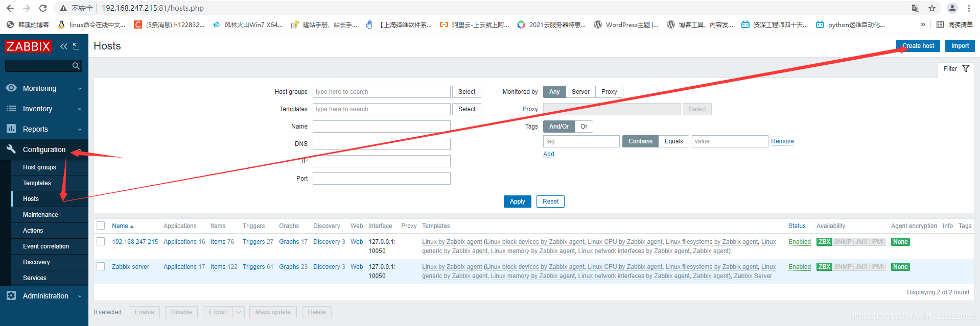
Task: Click the Reports chart icon
Action: coord(11,129)
